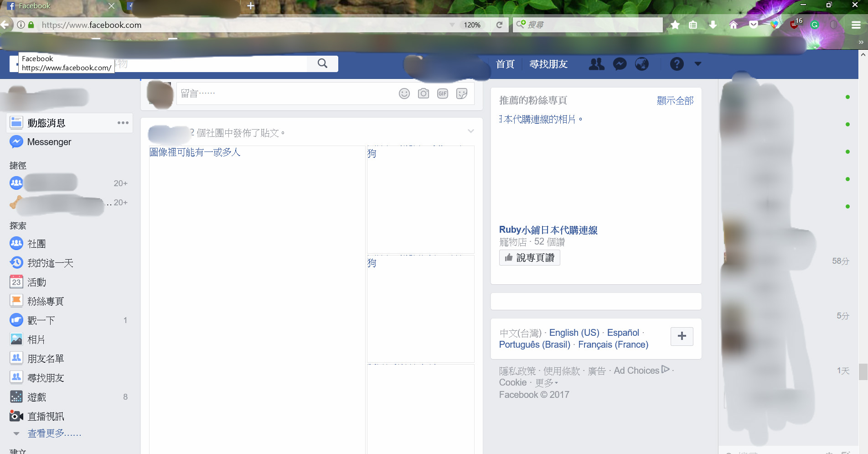
Task: Post a GIF in the comment
Action: [443, 94]
